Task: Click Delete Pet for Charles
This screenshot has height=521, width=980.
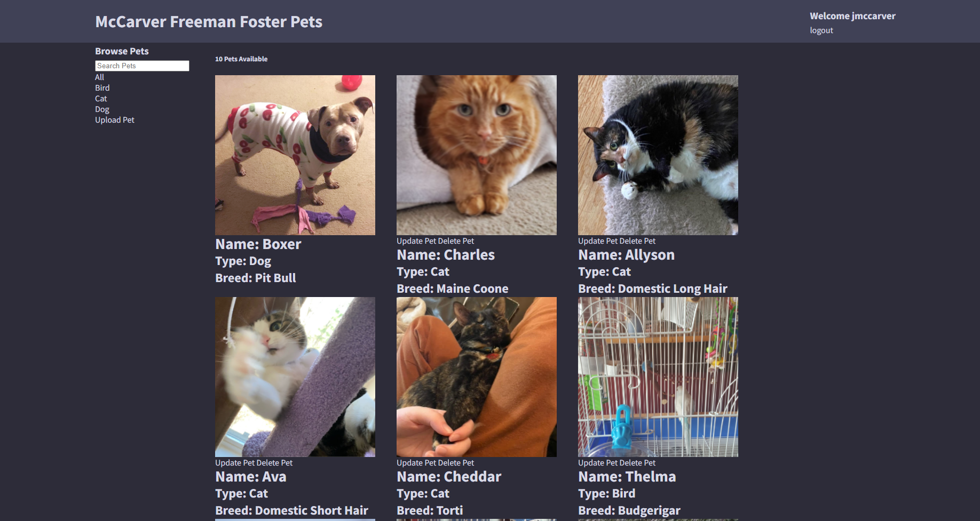Action: (456, 241)
